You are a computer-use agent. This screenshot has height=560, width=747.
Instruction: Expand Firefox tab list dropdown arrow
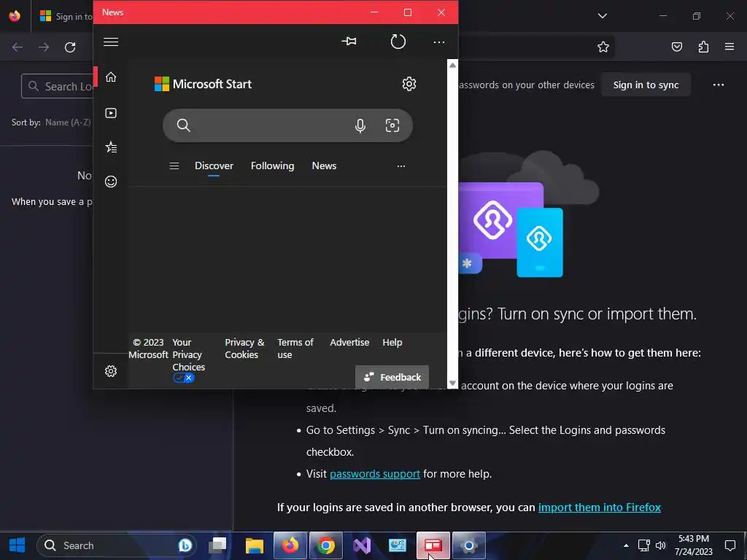coord(602,16)
